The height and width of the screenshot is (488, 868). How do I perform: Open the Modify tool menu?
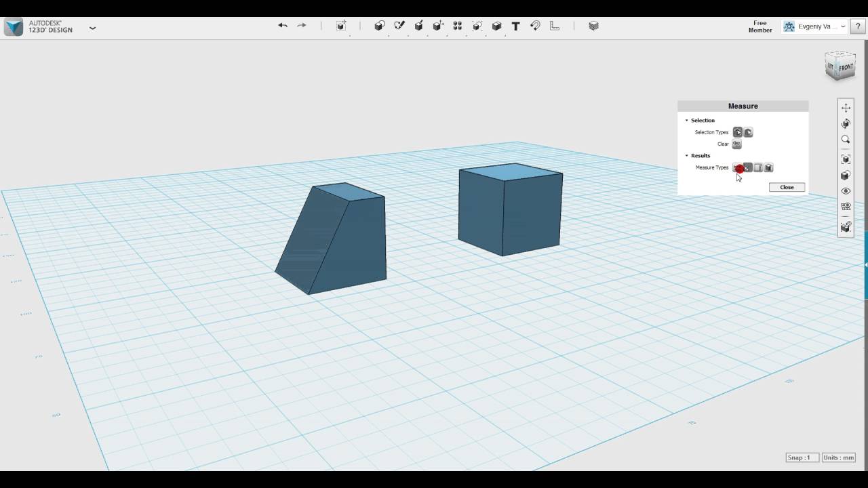pyautogui.click(x=438, y=26)
